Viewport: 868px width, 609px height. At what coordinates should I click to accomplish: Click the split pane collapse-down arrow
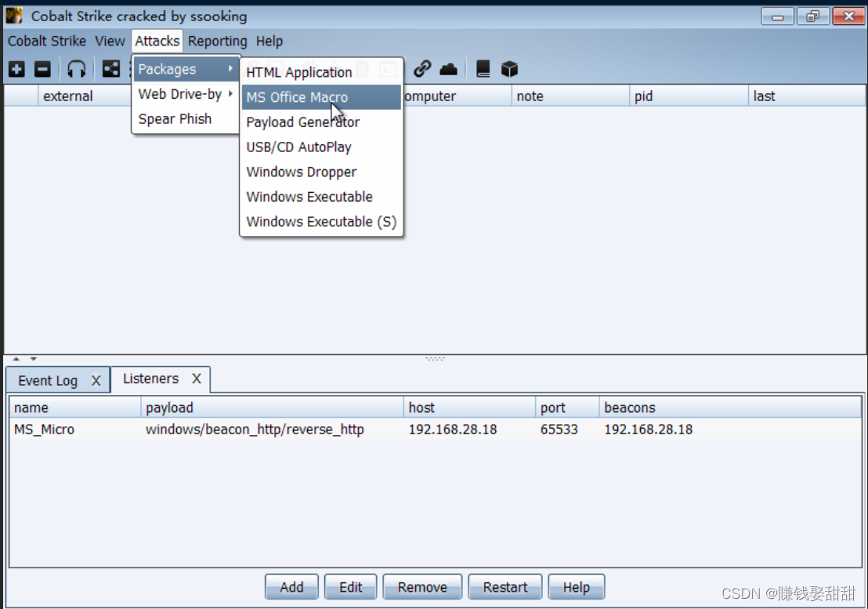tap(33, 359)
